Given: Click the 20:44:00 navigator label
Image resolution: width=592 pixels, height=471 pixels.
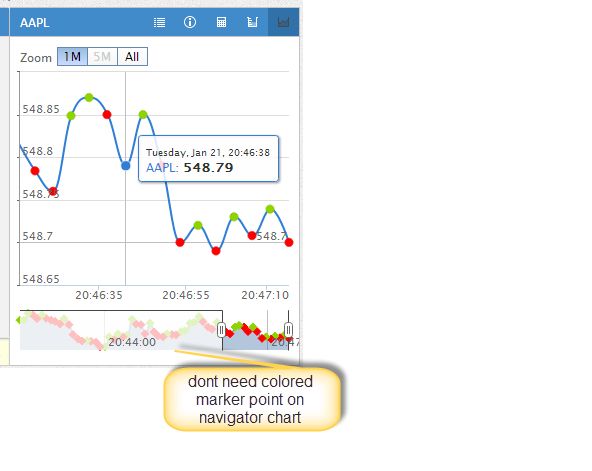Looking at the screenshot, I should 132,342.
